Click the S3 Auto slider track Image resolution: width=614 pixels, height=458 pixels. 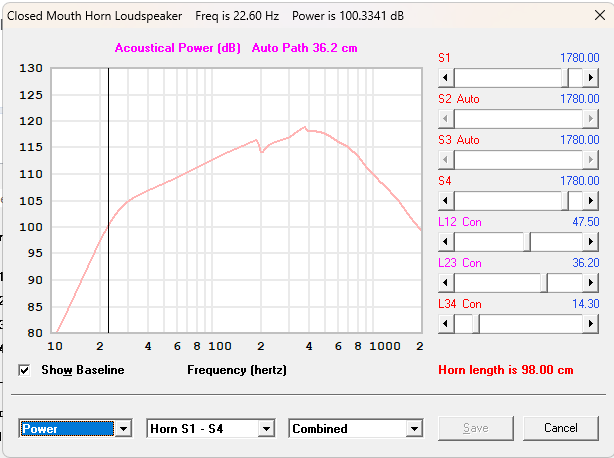click(x=518, y=160)
